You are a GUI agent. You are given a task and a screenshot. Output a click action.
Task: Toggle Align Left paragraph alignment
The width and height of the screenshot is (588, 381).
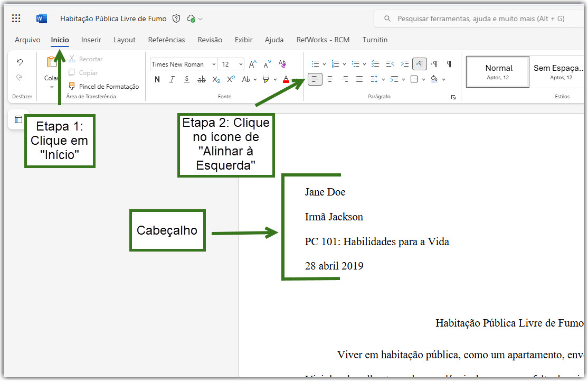pyautogui.click(x=315, y=79)
